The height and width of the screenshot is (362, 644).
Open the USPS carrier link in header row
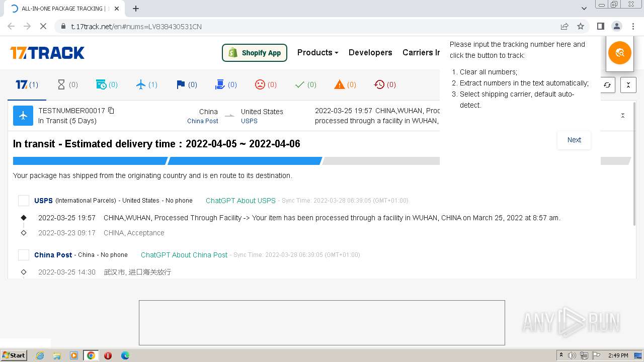coord(249,121)
